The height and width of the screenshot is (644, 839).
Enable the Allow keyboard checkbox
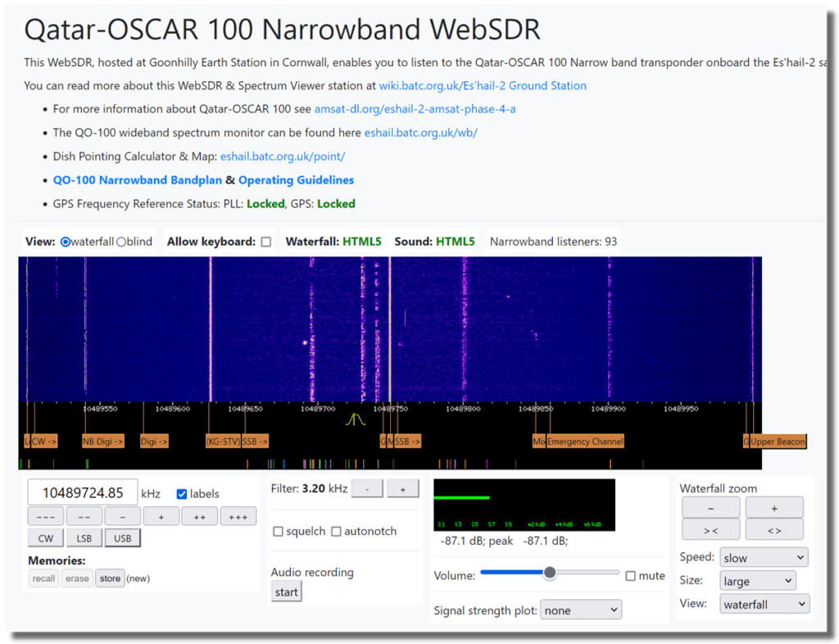[266, 243]
